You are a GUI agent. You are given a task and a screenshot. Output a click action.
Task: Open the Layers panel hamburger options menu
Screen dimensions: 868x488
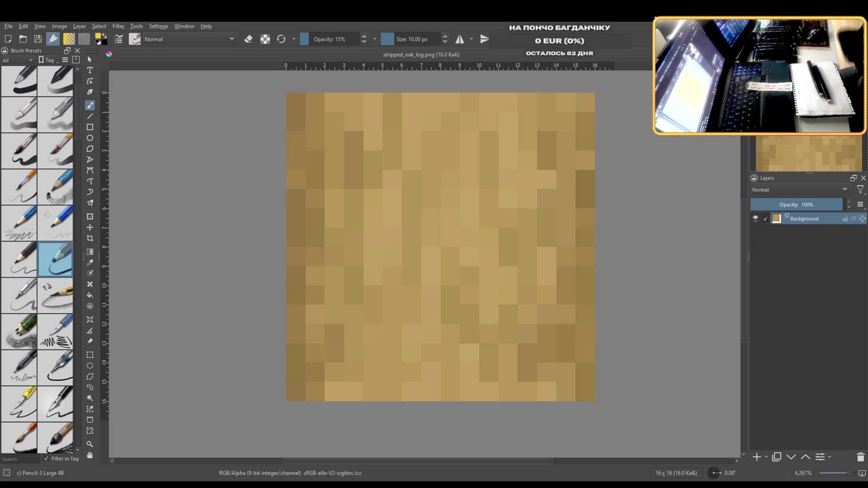tap(861, 205)
